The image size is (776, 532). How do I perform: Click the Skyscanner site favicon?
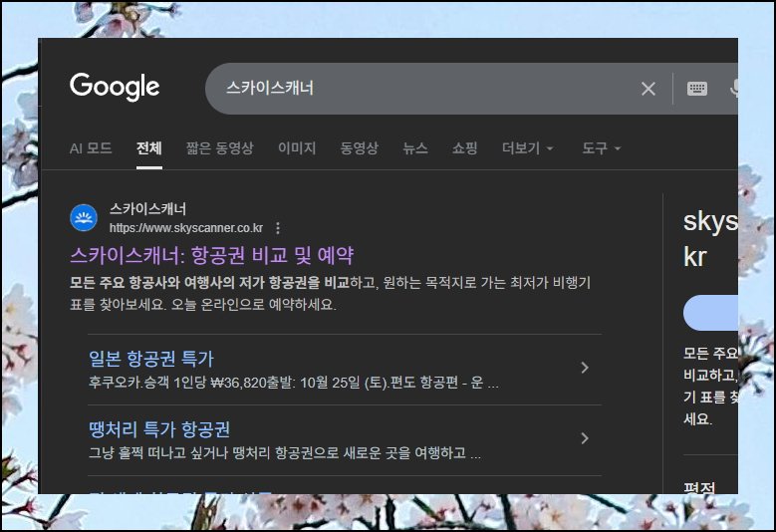click(x=84, y=218)
